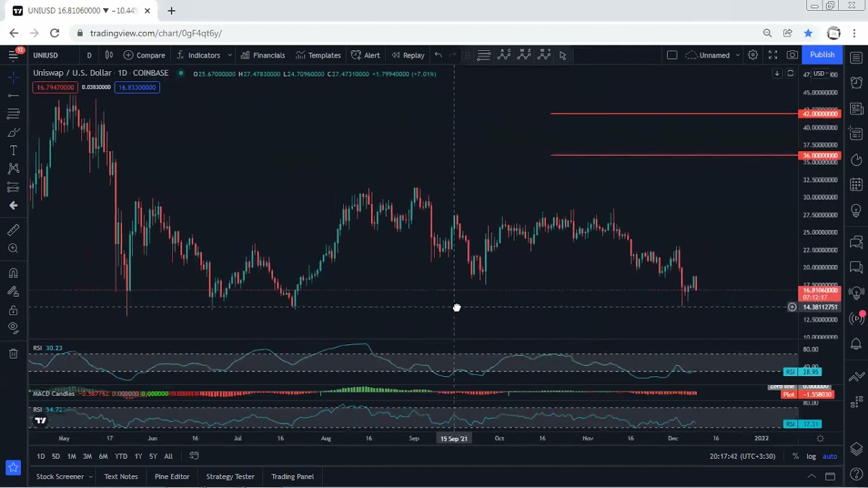Select the 1D date range
Screen dimensions: 868x488
click(x=41, y=456)
